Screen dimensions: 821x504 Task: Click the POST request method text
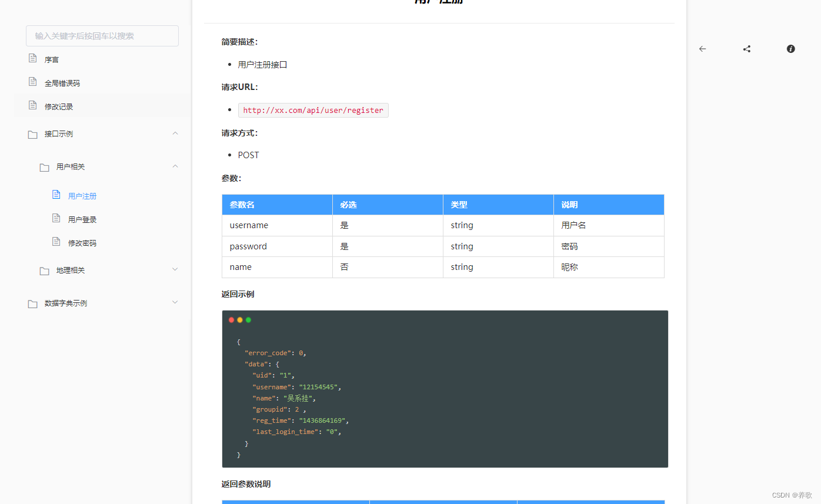coord(248,155)
